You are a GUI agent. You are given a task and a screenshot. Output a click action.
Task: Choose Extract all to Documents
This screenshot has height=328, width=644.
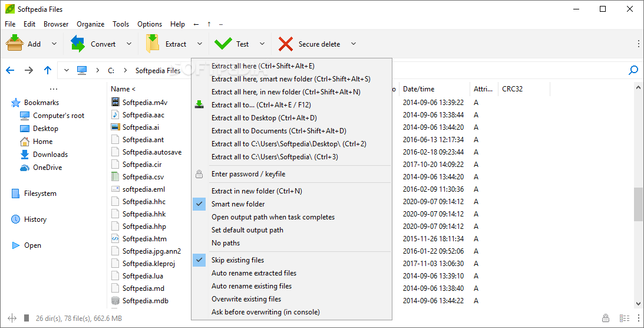(x=292, y=131)
